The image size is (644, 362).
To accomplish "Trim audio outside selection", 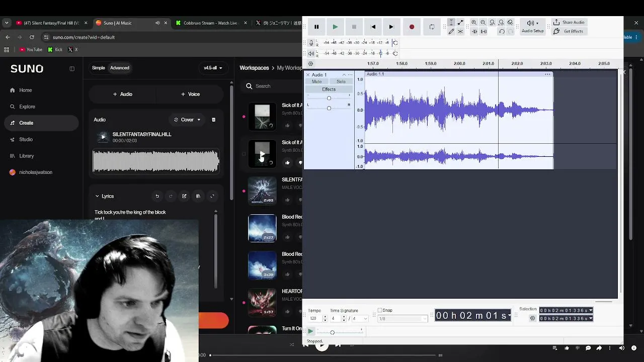I will [474, 32].
